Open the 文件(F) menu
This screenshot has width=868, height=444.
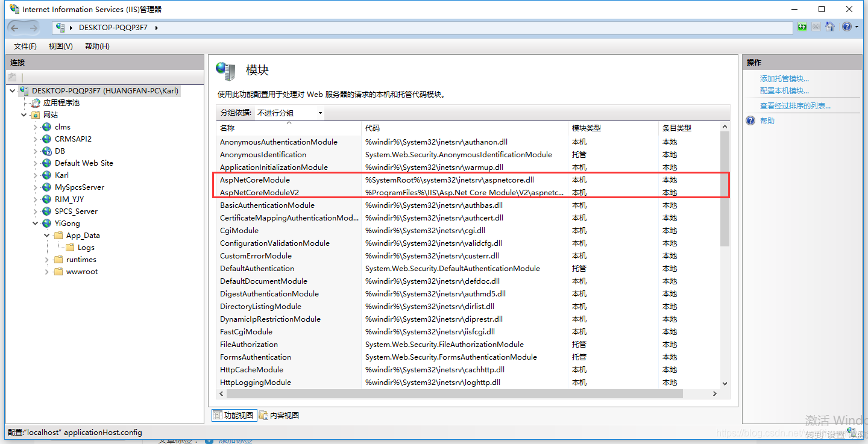point(25,46)
